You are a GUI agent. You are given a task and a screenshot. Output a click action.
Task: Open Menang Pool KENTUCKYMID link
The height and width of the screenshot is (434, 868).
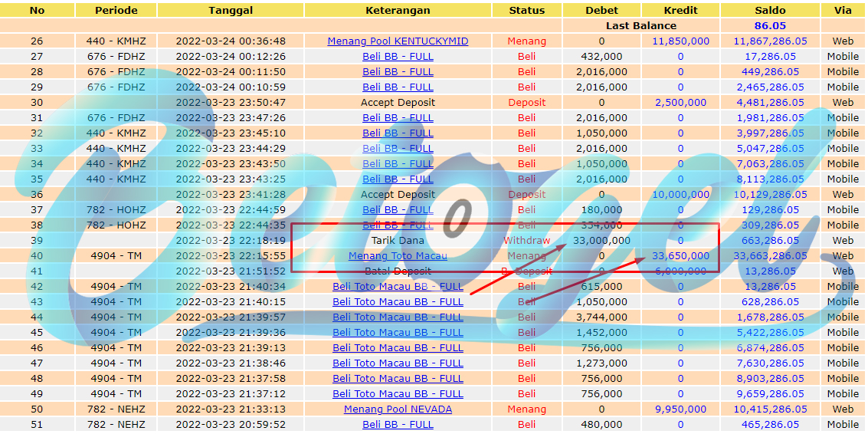click(398, 41)
